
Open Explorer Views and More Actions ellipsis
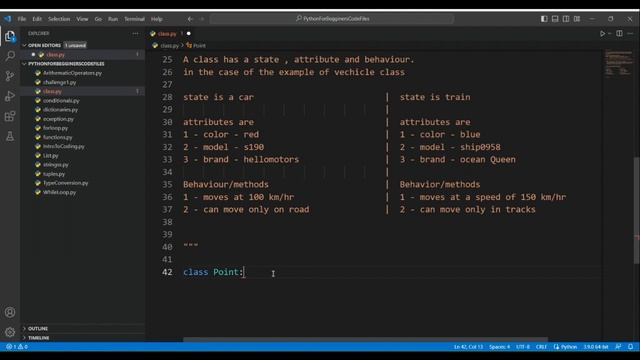point(135,33)
